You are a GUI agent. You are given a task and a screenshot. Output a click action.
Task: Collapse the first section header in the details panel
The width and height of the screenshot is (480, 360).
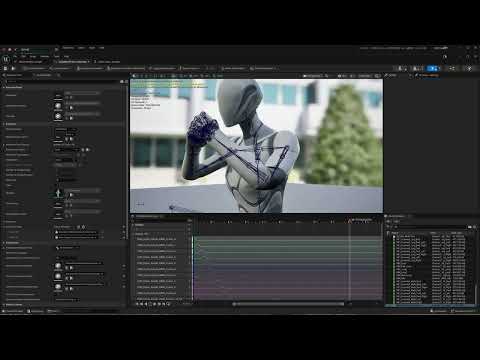13,87
